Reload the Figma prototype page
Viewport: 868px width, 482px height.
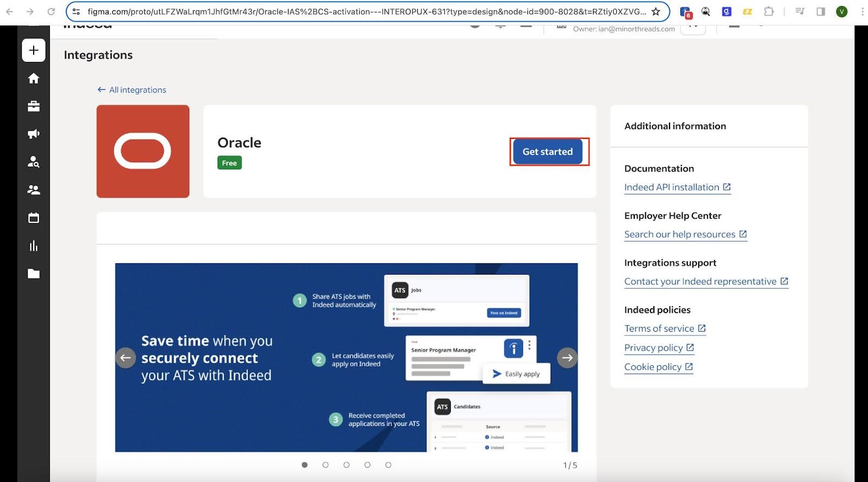pos(51,11)
